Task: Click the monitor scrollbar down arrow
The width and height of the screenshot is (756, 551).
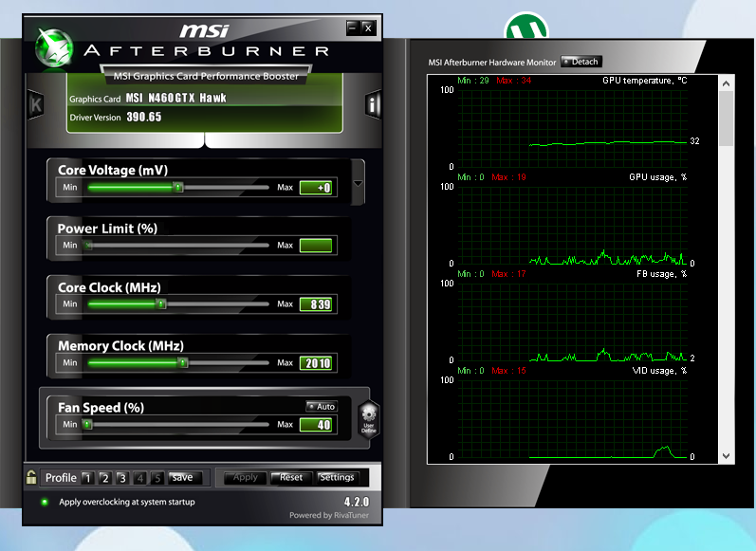Action: coord(726,456)
